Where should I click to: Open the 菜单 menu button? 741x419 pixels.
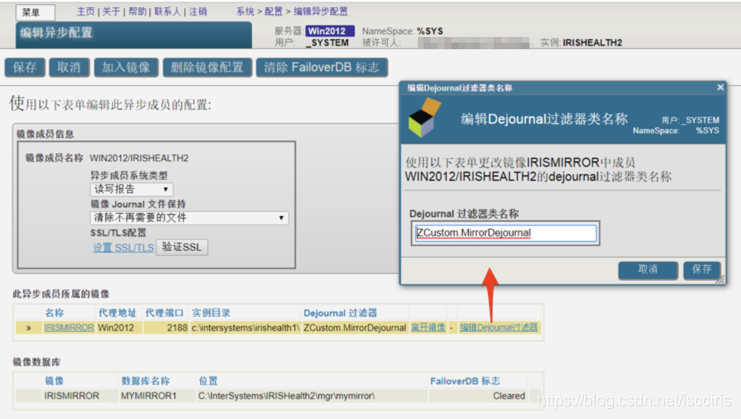point(35,12)
